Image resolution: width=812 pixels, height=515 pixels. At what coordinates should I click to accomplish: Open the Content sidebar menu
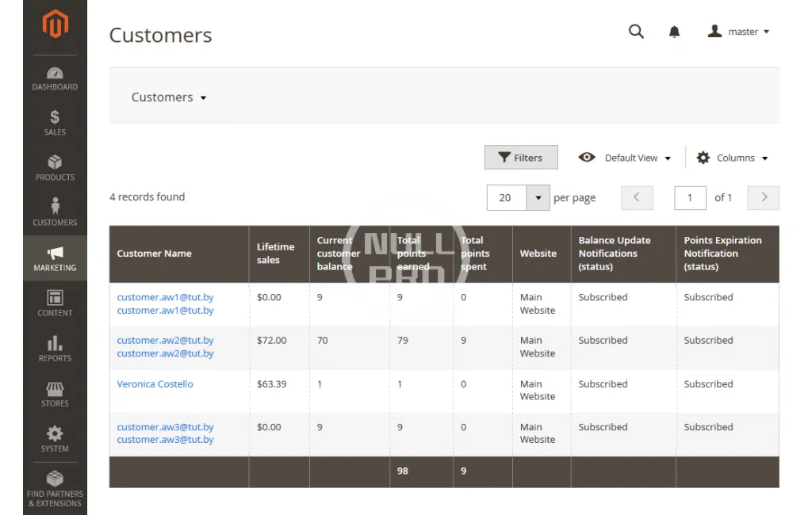[x=55, y=303]
